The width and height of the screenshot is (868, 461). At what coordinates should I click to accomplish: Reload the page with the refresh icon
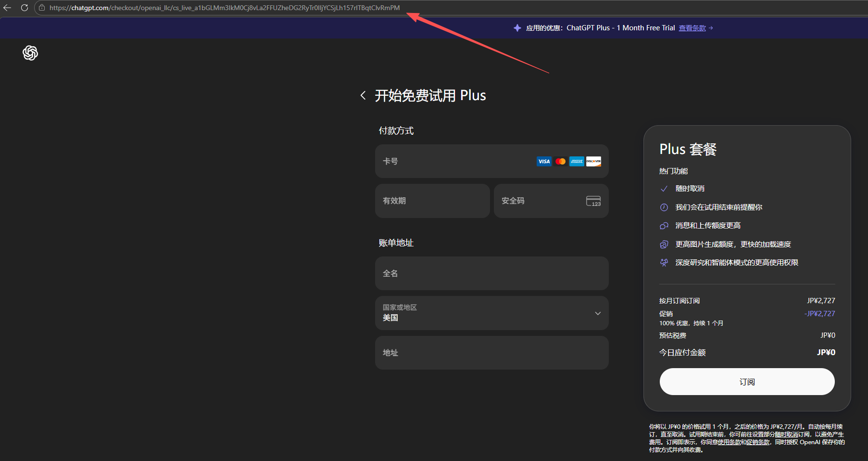click(x=25, y=8)
